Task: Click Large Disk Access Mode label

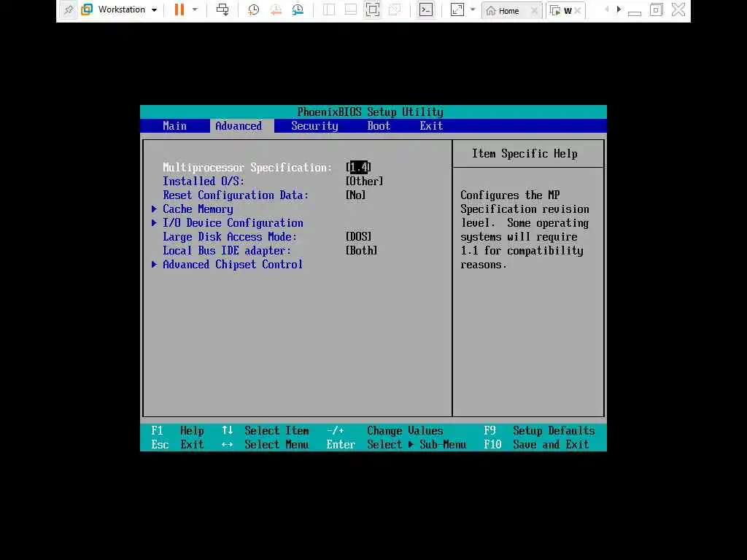Action: coord(230,237)
